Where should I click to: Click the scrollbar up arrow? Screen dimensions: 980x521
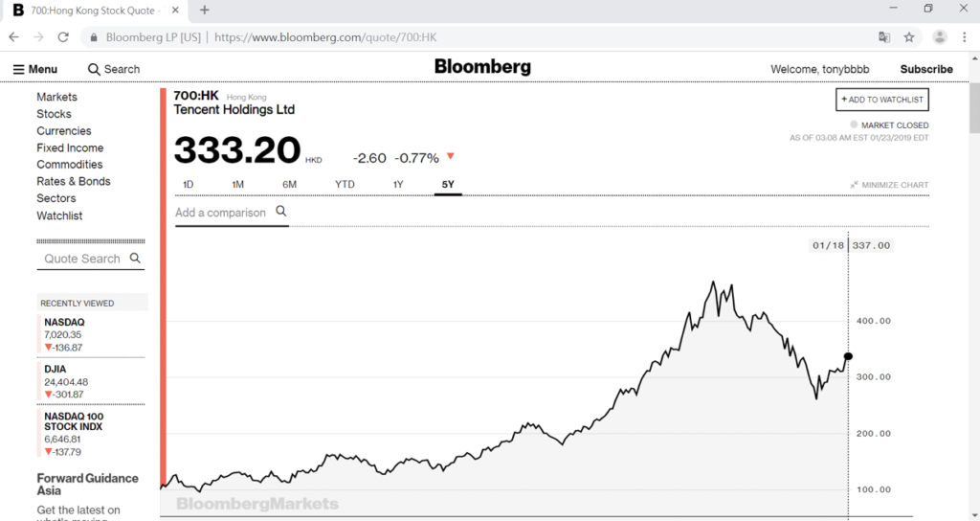tap(974, 58)
